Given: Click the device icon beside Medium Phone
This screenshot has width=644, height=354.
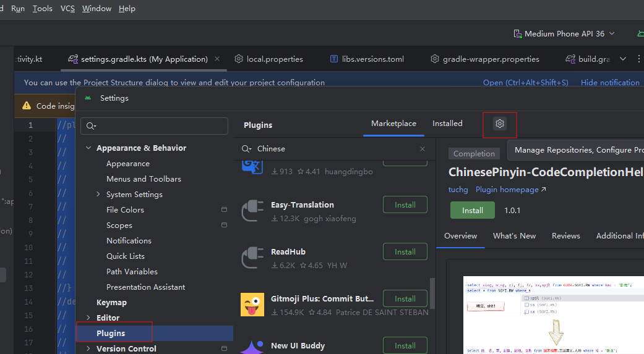Looking at the screenshot, I should pos(518,33).
